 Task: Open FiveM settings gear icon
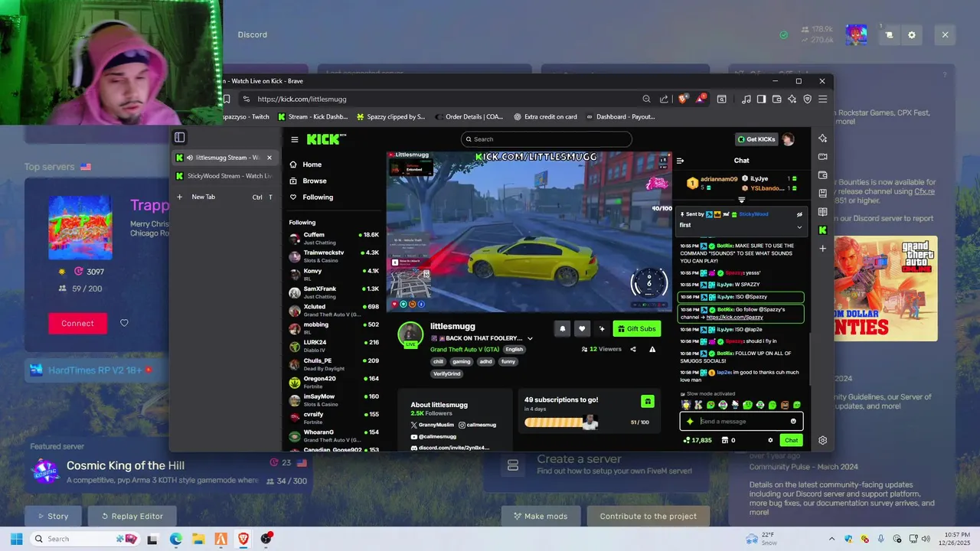[x=911, y=34]
